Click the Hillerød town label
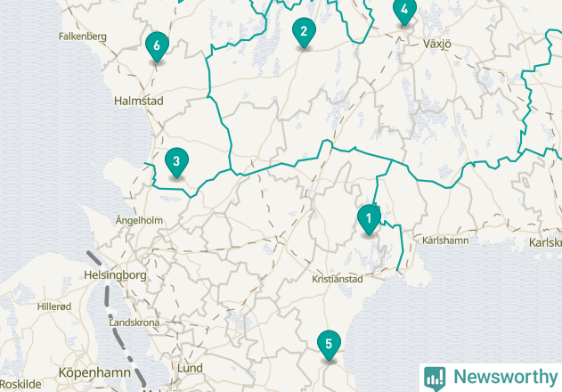 54,306
